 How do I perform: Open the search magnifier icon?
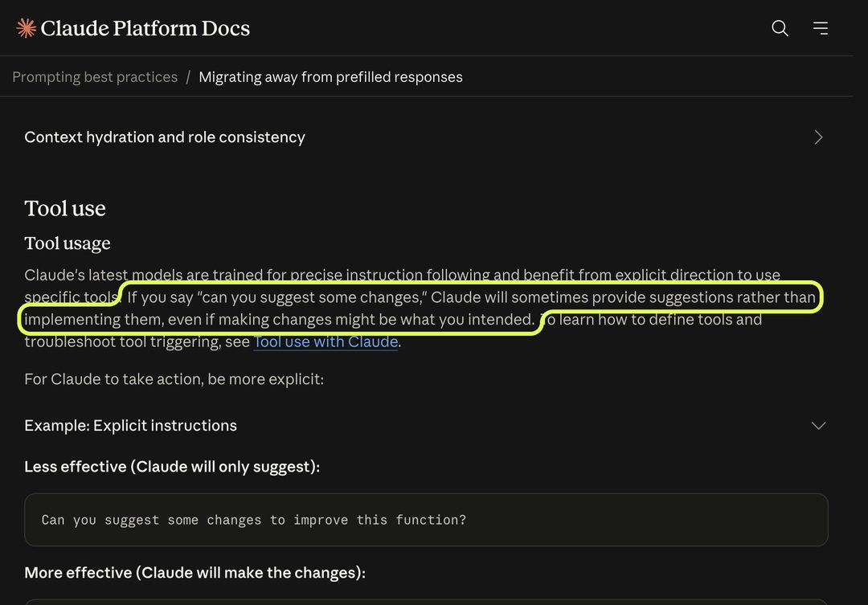(x=780, y=27)
